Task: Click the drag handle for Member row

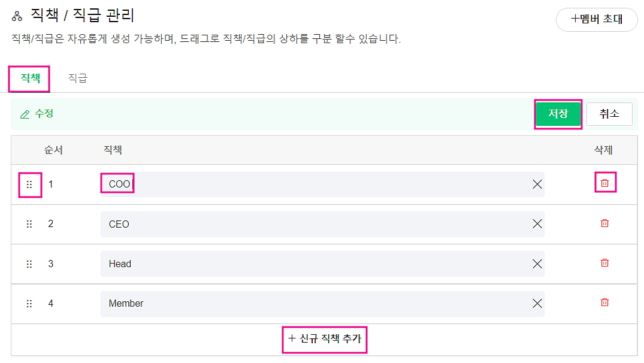Action: coord(29,304)
